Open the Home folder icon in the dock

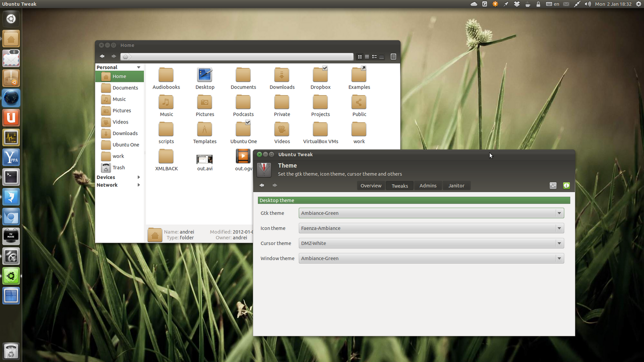[11, 39]
